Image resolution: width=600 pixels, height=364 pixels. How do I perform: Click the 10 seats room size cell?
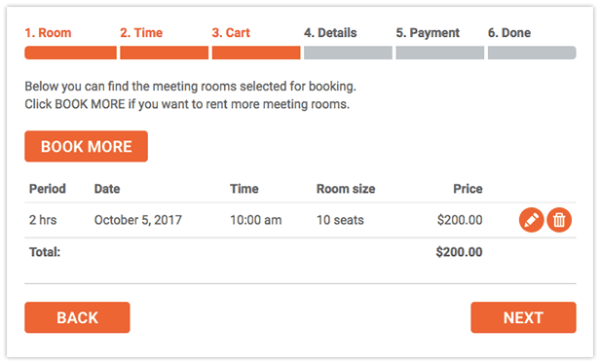pyautogui.click(x=340, y=220)
